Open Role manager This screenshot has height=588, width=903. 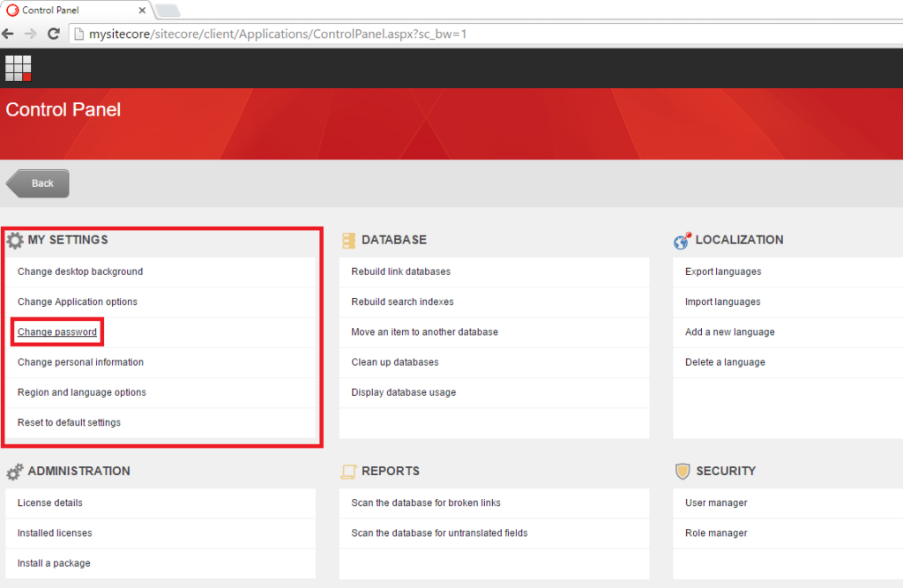click(x=716, y=533)
